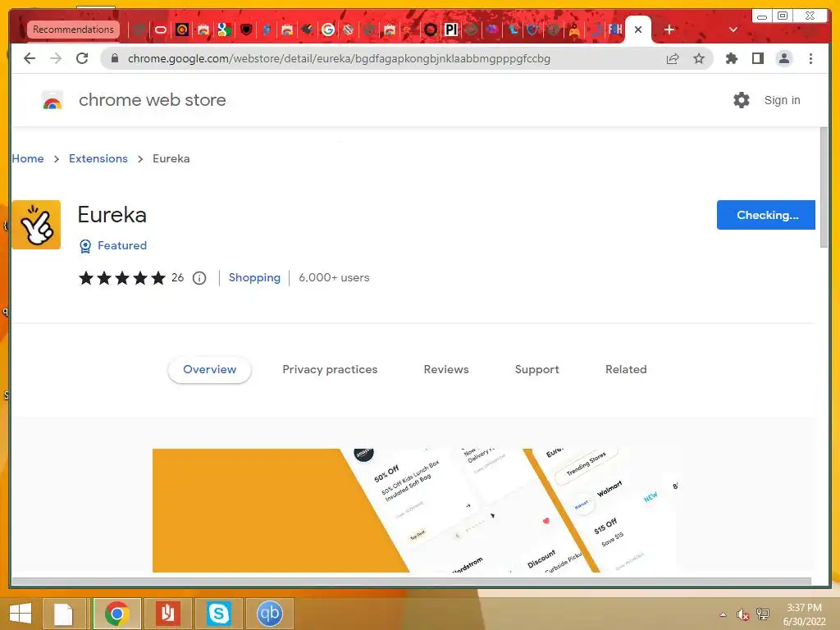Close the active Eureka tab
Viewport: 840px width, 630px height.
point(638,30)
